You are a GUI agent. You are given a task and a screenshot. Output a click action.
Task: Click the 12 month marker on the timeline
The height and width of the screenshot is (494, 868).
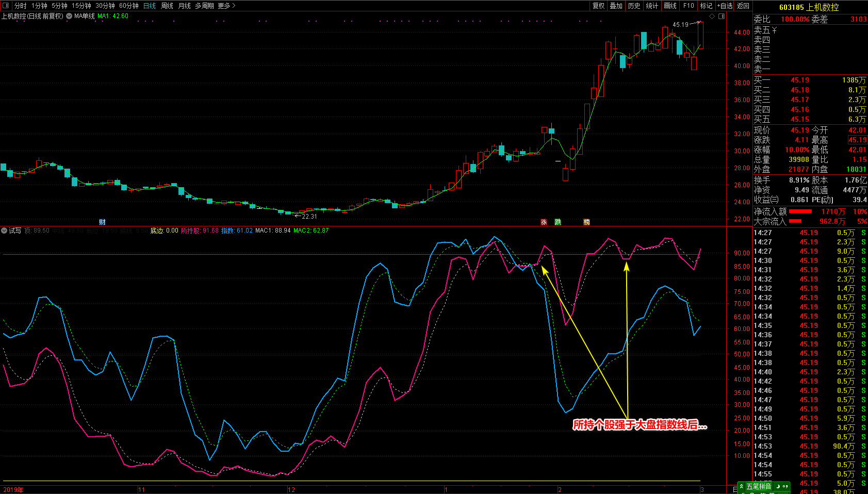[291, 489]
